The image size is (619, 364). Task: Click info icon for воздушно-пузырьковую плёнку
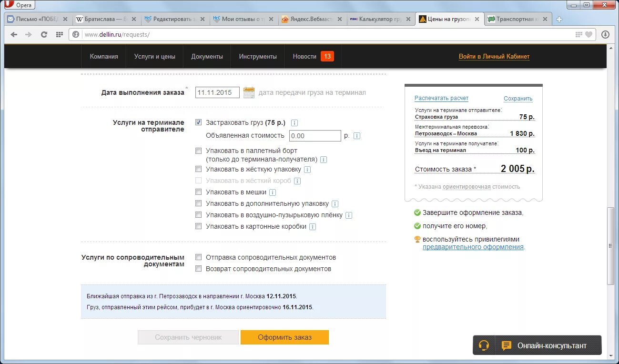tap(349, 215)
